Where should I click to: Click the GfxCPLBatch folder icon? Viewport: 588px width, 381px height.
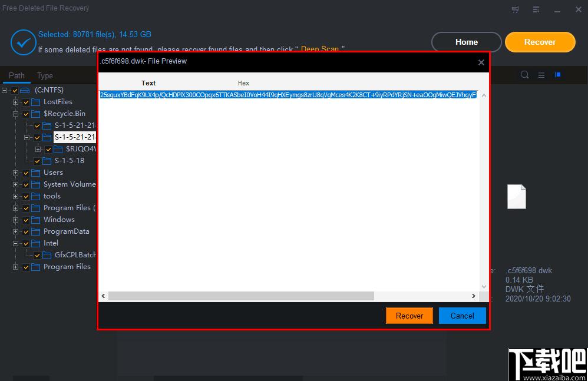coord(47,255)
